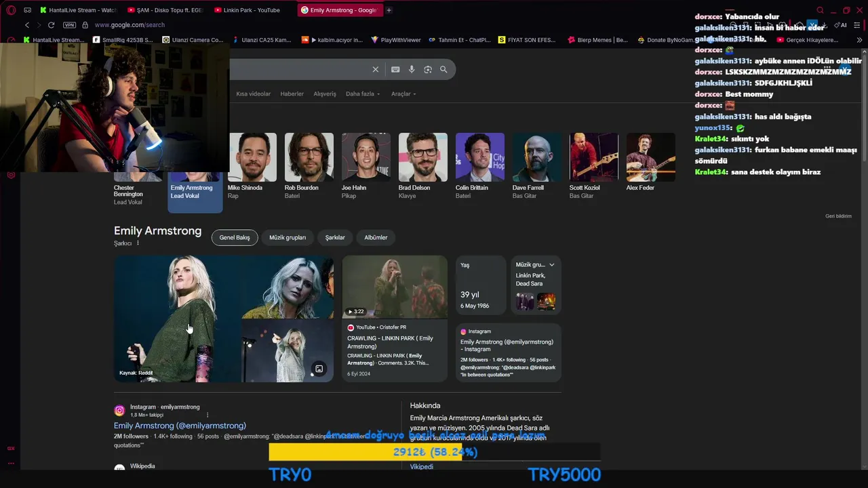This screenshot has height=488, width=868.
Task: Select Scott Koziol band member card
Action: [594, 166]
